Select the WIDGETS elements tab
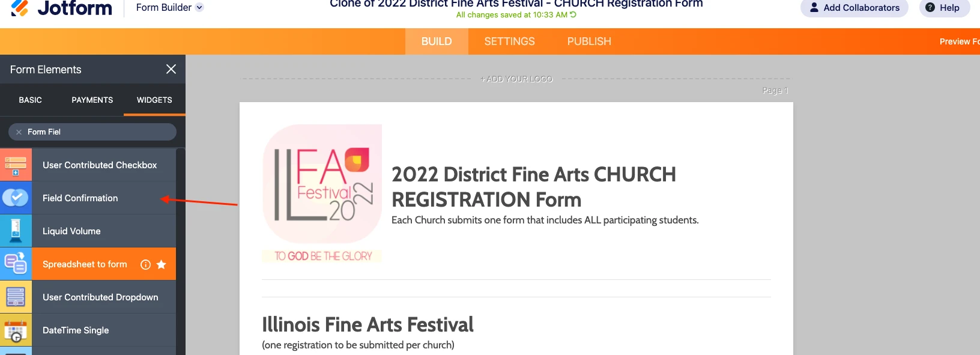Image resolution: width=980 pixels, height=355 pixels. point(154,100)
